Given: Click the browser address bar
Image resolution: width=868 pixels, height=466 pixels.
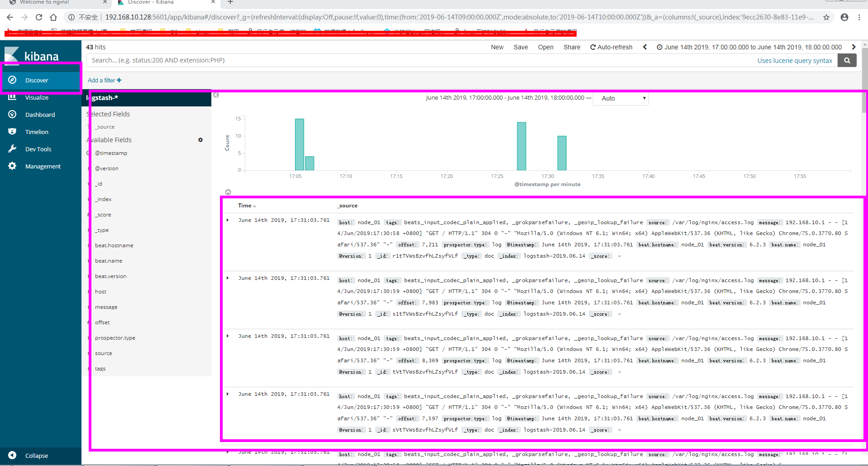Looking at the screenshot, I should pos(459,17).
